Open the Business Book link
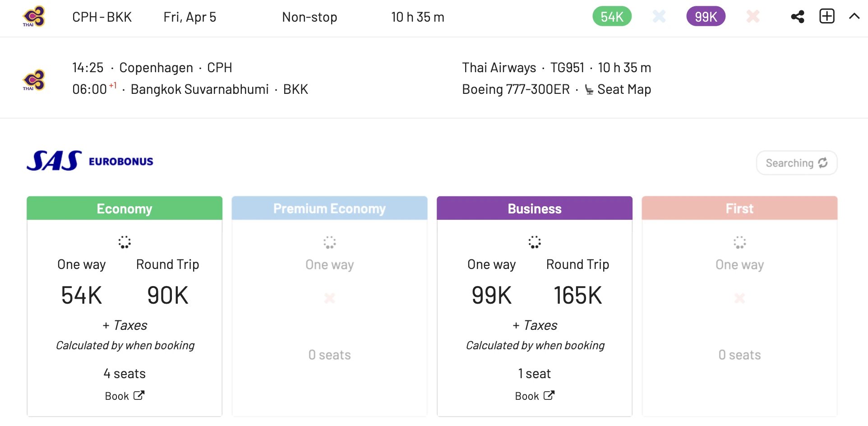This screenshot has width=868, height=426. click(535, 396)
